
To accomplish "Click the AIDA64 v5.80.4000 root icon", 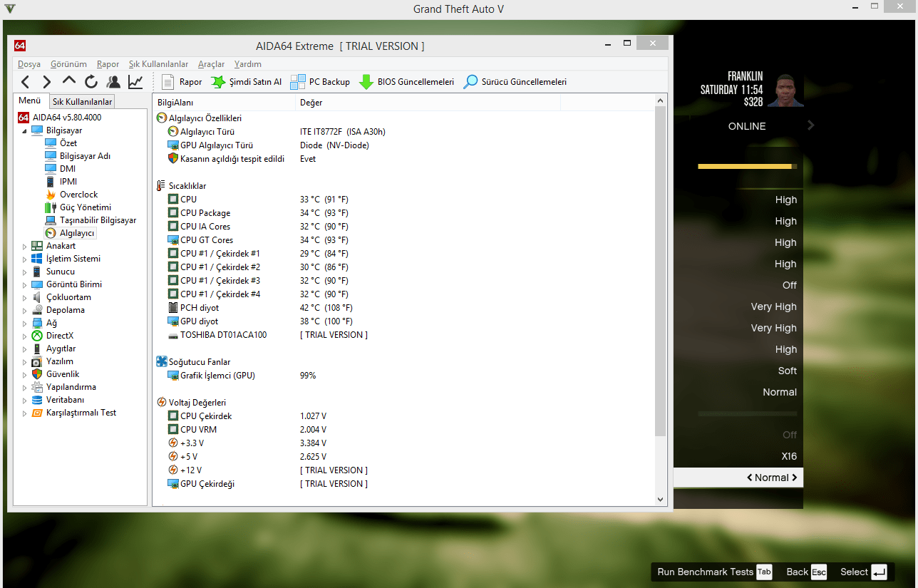I will pyautogui.click(x=24, y=118).
